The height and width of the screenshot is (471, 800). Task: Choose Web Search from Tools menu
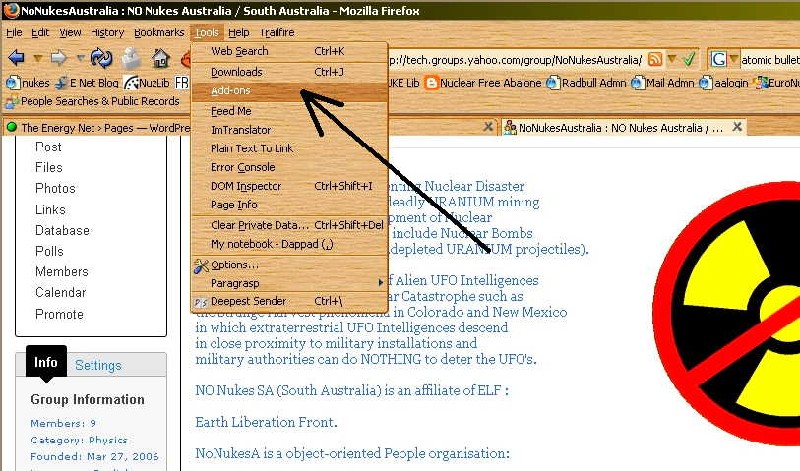click(289, 51)
